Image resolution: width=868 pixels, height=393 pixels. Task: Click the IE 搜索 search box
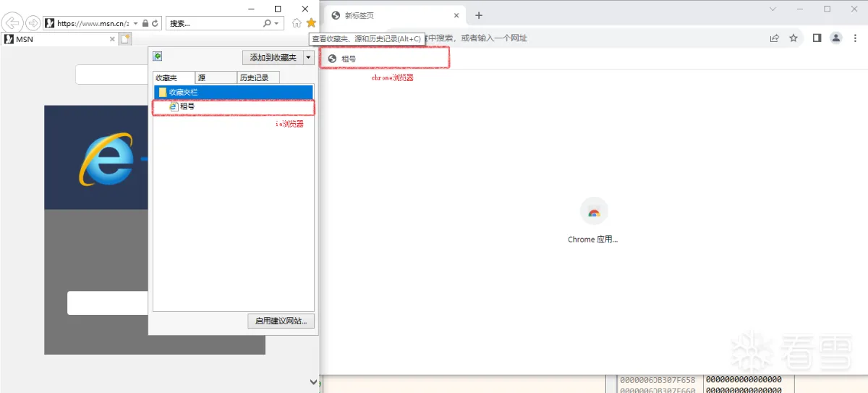[x=214, y=23]
